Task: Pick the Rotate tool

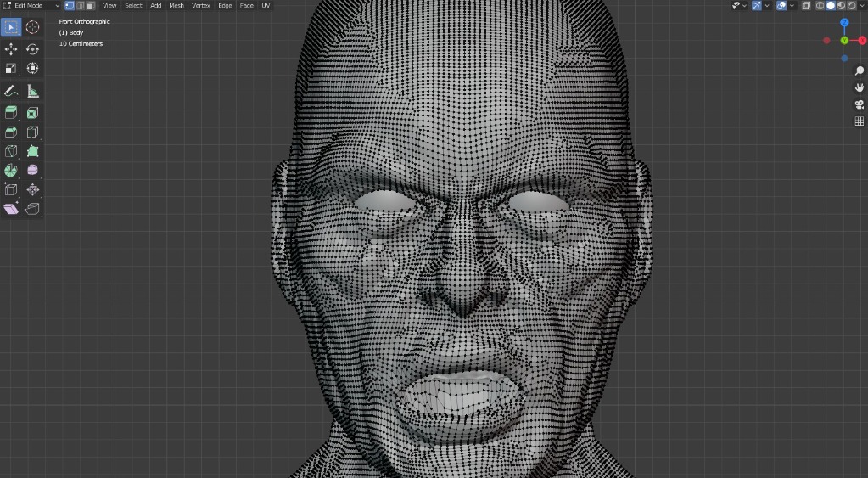Action: [33, 49]
